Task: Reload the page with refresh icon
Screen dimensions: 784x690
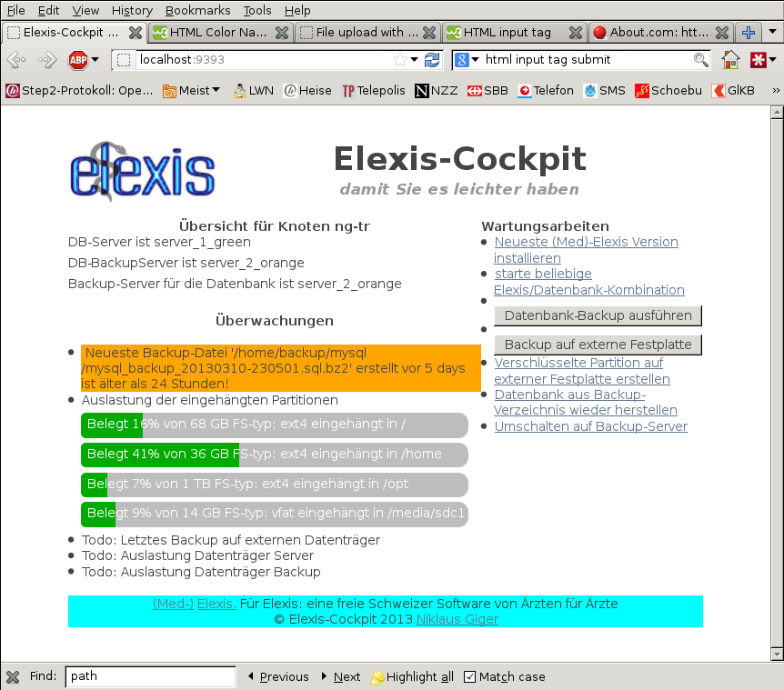Action: (432, 60)
